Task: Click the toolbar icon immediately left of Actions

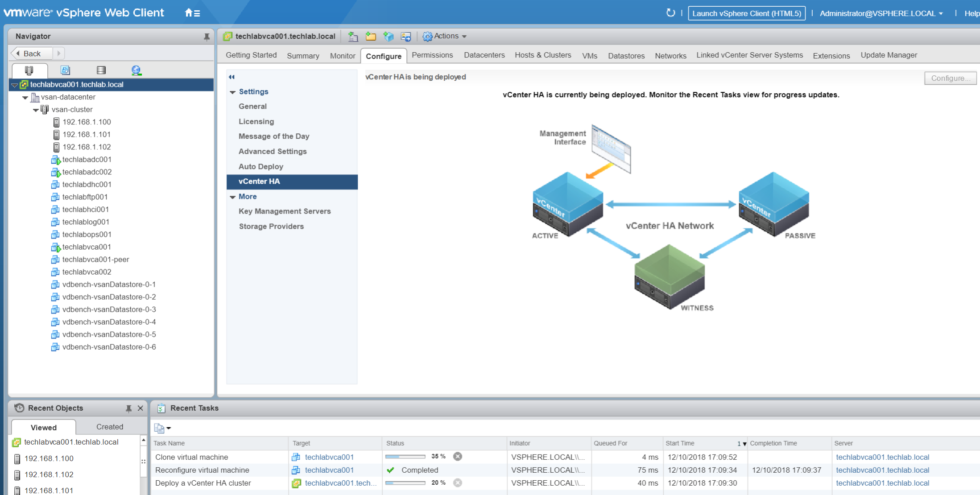Action: 405,37
